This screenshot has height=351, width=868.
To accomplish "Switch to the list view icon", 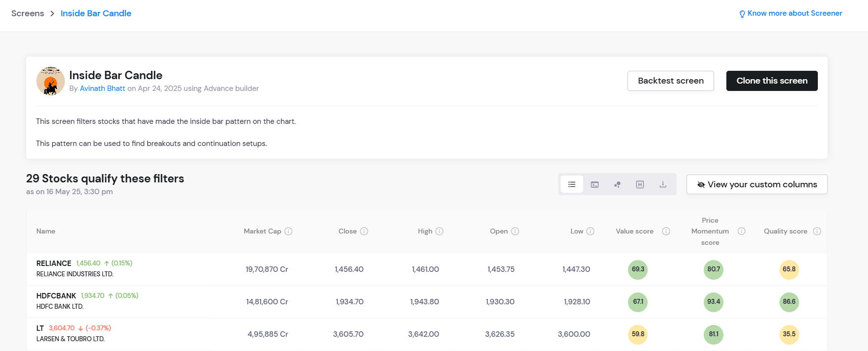I will coord(571,184).
